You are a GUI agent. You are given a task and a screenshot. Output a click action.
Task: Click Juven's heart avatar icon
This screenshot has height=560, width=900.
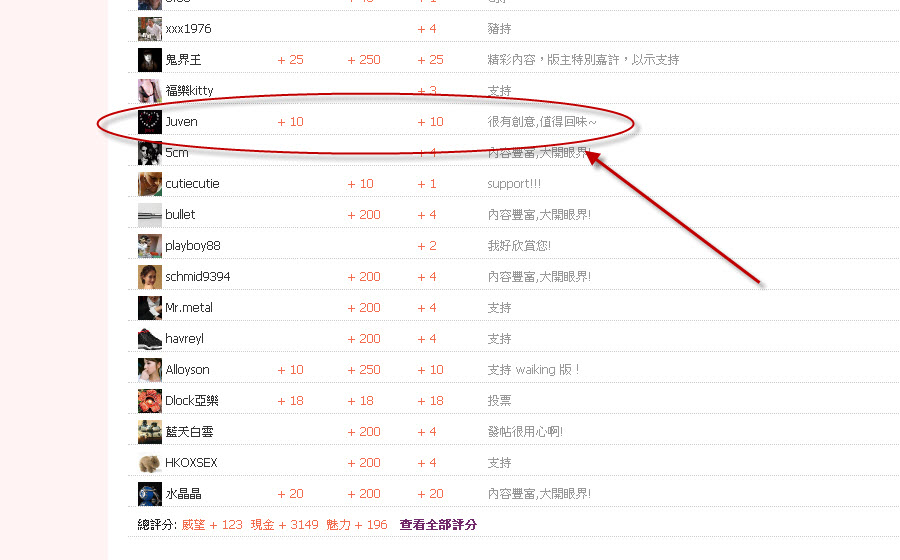[149, 122]
